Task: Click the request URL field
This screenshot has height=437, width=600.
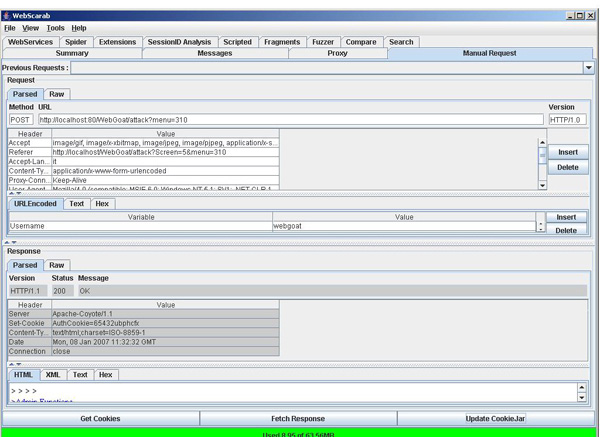Action: [x=291, y=120]
